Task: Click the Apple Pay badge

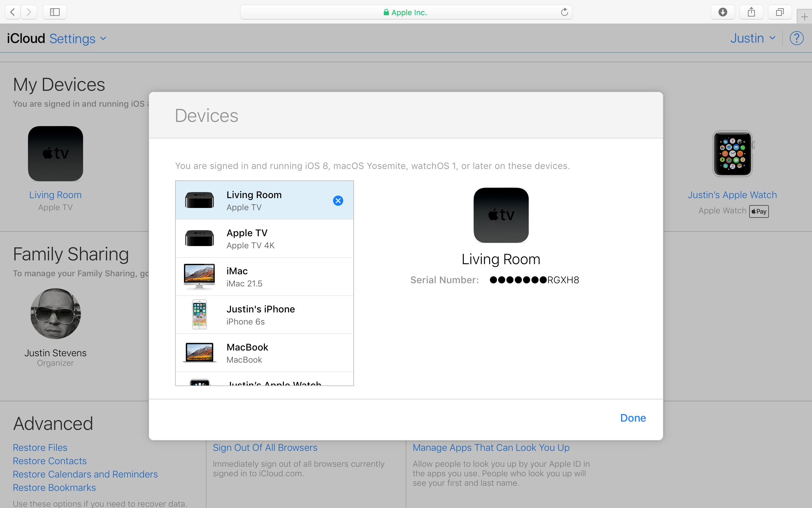Action: (759, 211)
